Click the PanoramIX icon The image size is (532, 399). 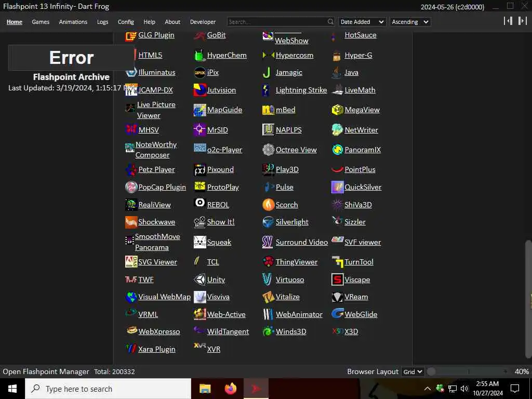click(x=337, y=150)
